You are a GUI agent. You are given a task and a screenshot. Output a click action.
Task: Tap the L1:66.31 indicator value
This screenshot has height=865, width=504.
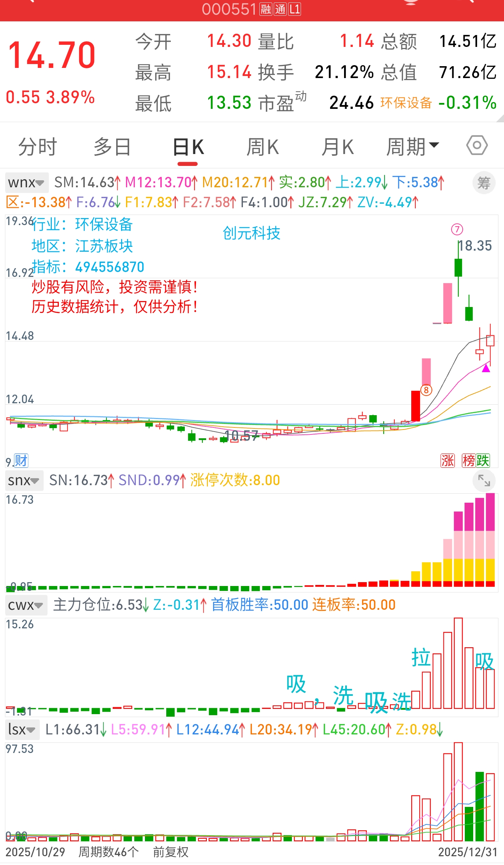pyautogui.click(x=76, y=730)
